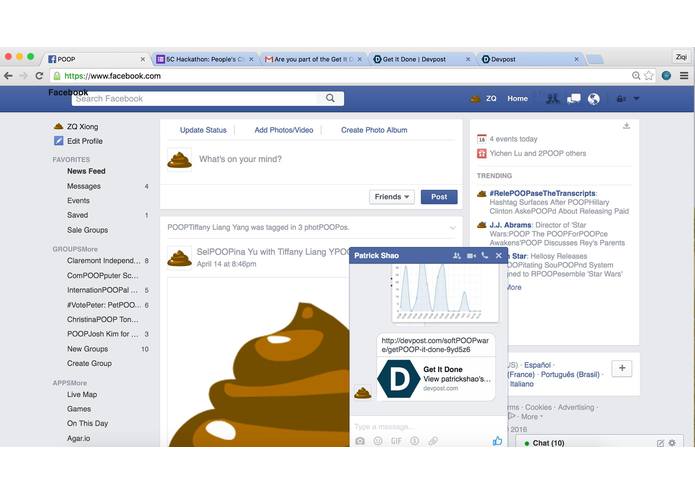This screenshot has width=695, height=494.
Task: Open ZQ Xiong profile in sidebar
Action: pos(82,126)
